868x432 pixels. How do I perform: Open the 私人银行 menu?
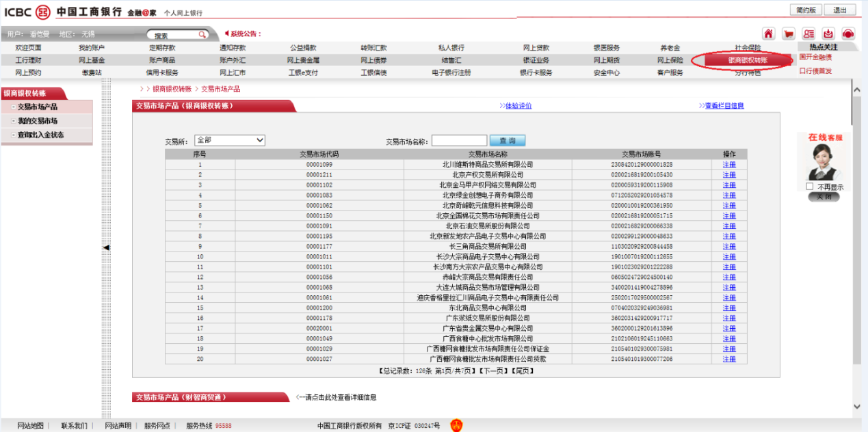(x=451, y=48)
